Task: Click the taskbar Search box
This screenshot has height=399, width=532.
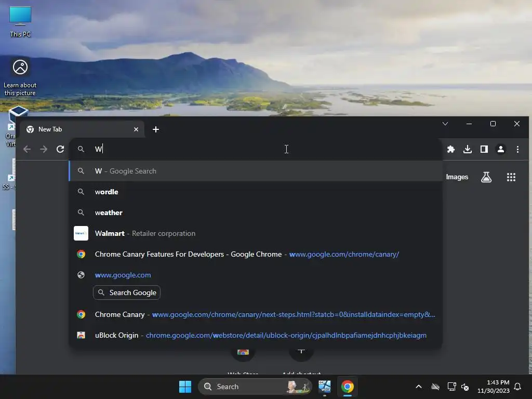Action: click(255, 387)
